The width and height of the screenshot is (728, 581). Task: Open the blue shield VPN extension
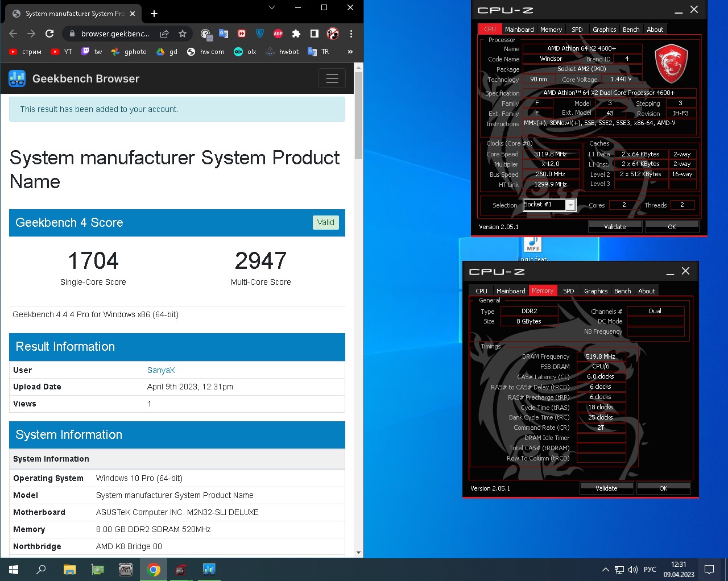click(x=260, y=34)
